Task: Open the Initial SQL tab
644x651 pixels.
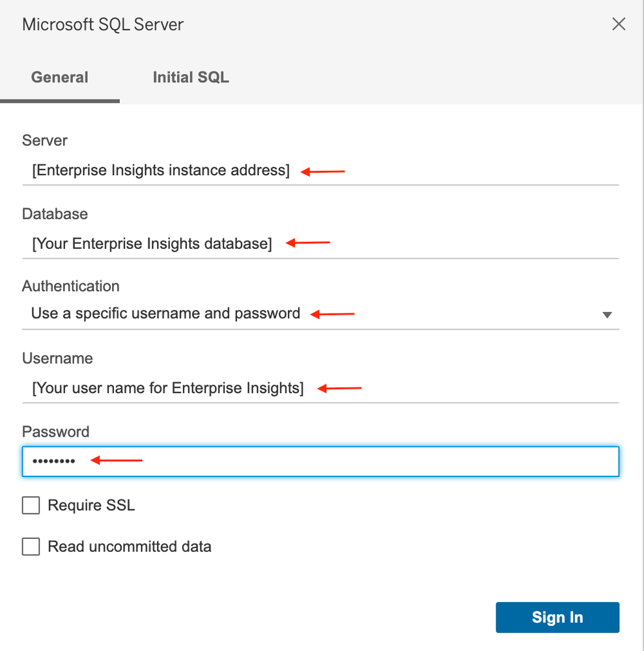Action: pyautogui.click(x=191, y=78)
